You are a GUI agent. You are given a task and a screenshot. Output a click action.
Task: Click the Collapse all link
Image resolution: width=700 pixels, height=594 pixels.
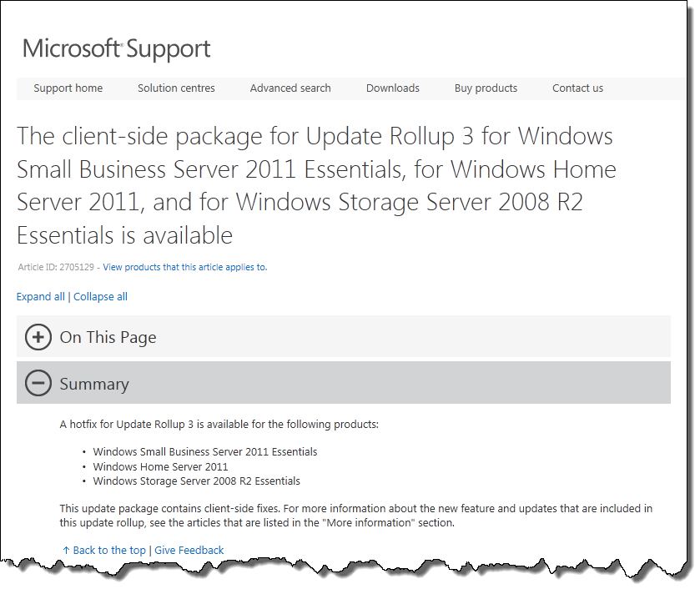(100, 297)
